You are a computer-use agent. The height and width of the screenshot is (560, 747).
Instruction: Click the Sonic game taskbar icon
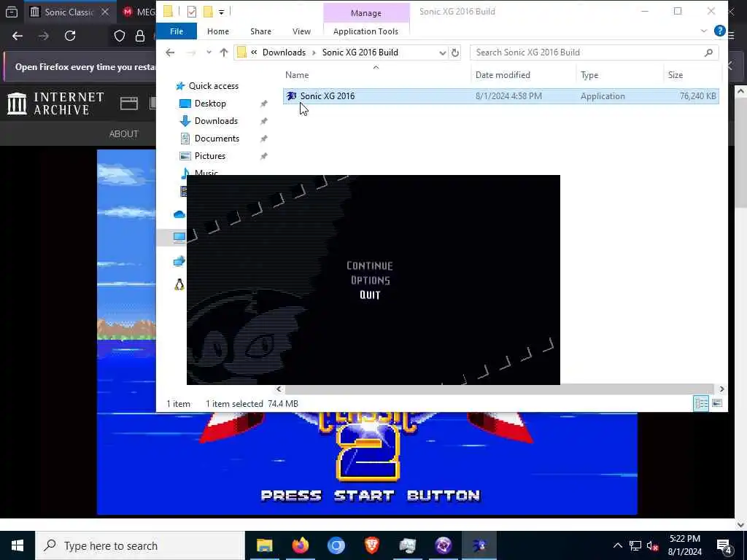click(479, 545)
